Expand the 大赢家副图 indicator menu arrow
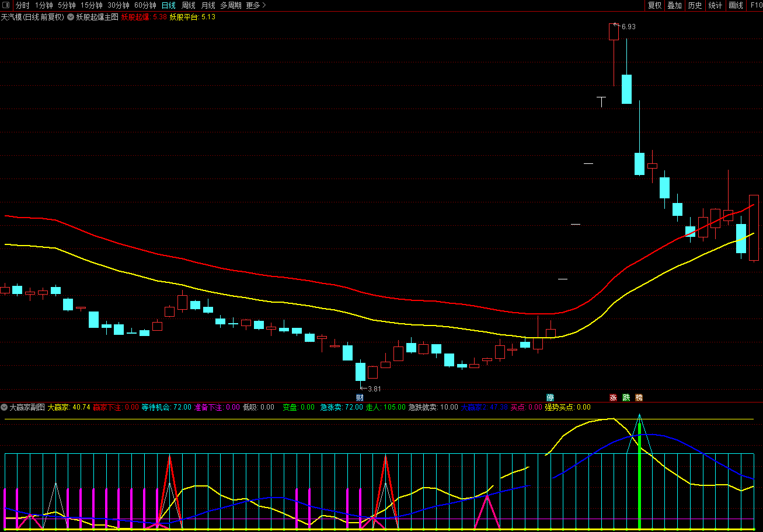763x532 pixels. [x=4, y=407]
